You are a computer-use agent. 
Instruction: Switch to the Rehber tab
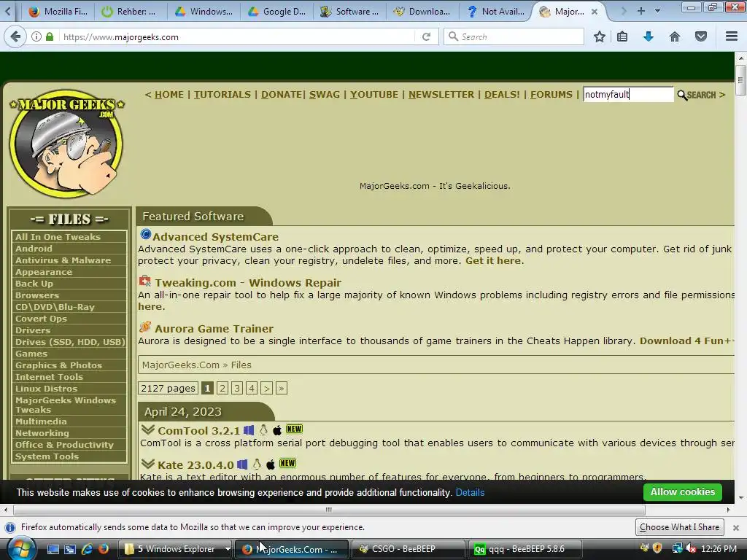point(130,12)
